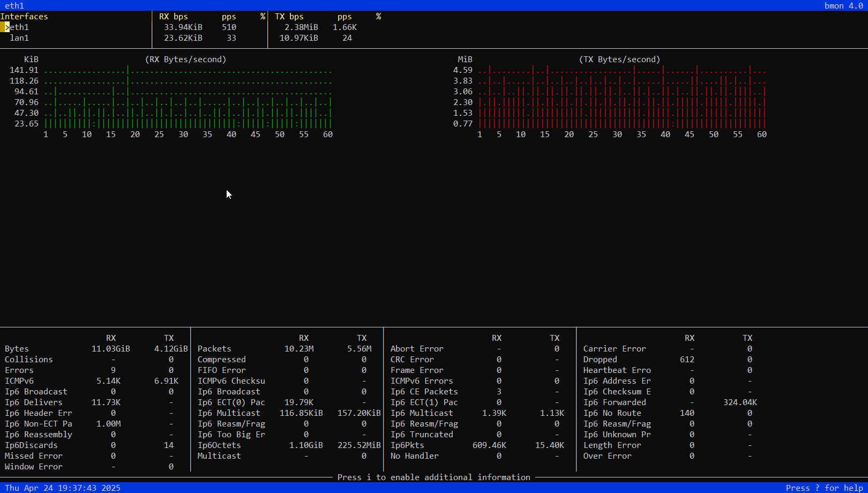
Task: Click the '(TX Bytes/second)' graph title
Action: coord(619,59)
